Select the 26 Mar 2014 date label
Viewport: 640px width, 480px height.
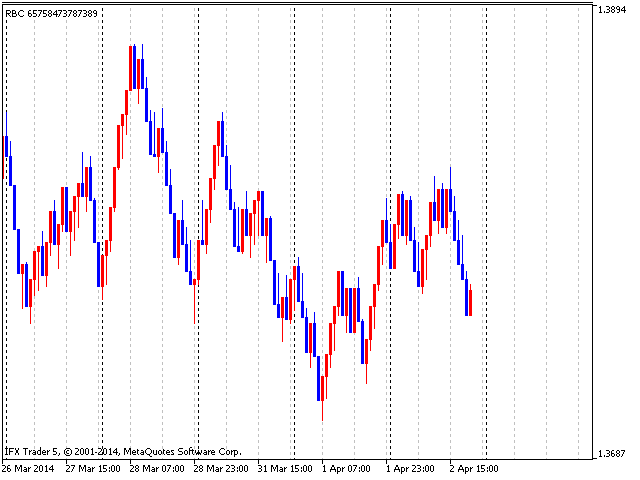(28, 468)
